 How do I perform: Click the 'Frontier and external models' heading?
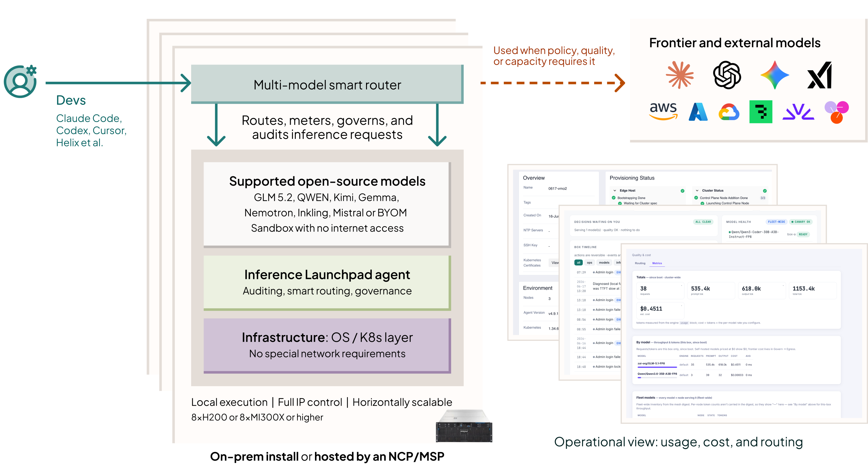click(x=735, y=43)
